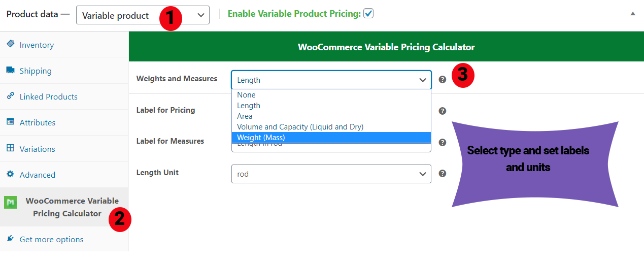Toggle Enable Variable Product Pricing checkbox

coord(368,14)
